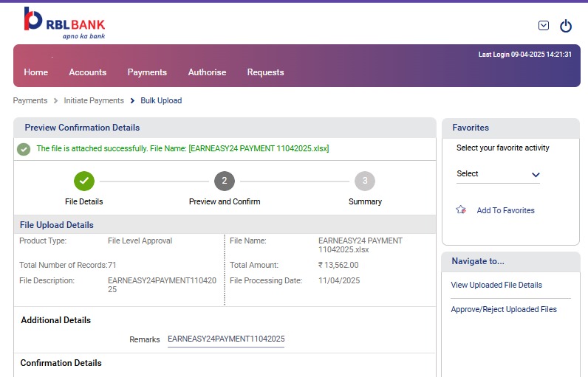The width and height of the screenshot is (588, 377).
Task: Click the breadcrumb arrow after Payments
Action: point(55,101)
